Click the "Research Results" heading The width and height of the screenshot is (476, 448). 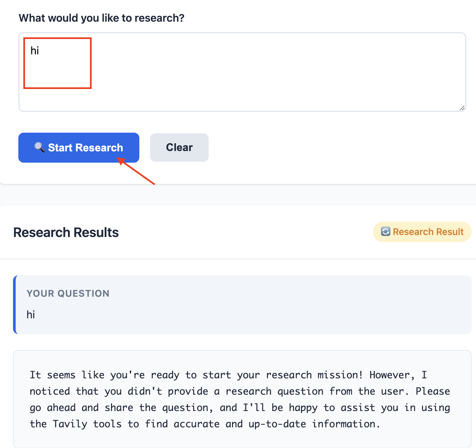tap(66, 232)
